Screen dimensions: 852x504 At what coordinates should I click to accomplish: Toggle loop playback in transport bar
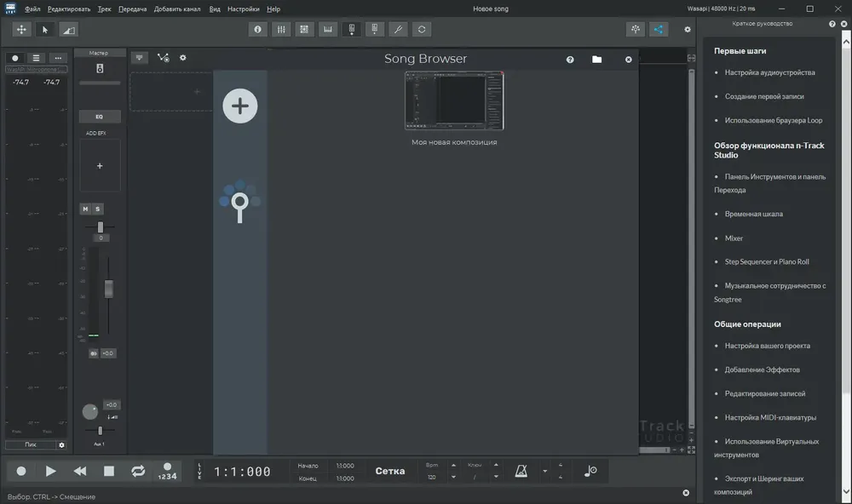tap(138, 471)
